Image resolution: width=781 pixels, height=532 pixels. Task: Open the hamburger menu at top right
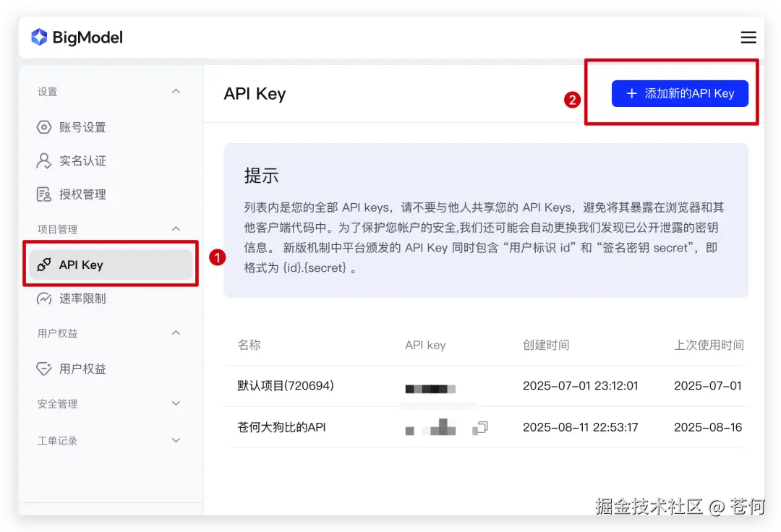pos(748,37)
